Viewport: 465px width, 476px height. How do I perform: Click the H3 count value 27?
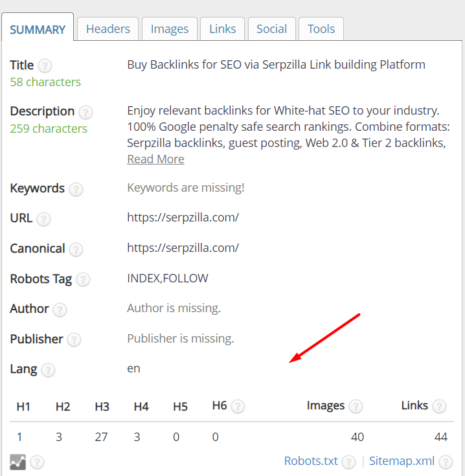point(101,437)
